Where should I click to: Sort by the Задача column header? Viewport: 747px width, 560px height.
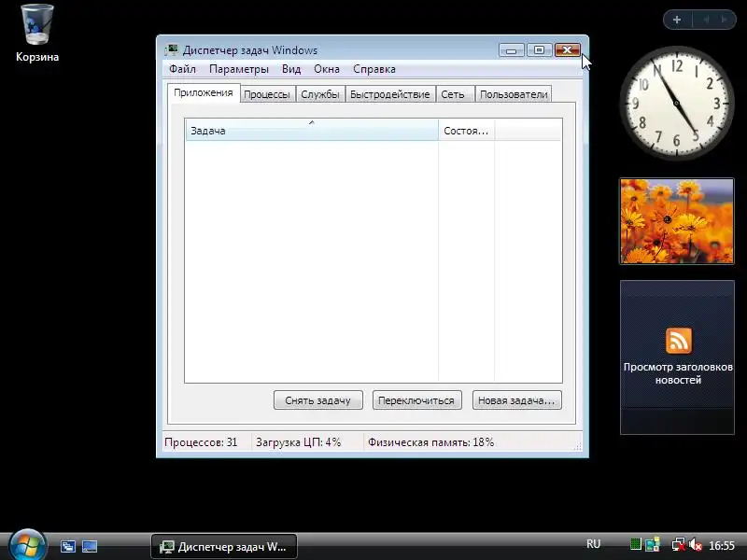coord(312,130)
